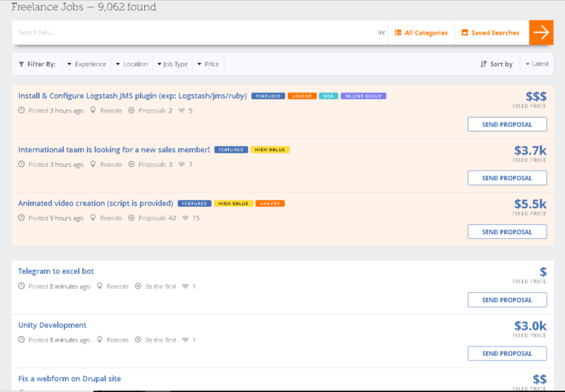565x392 pixels.
Task: Send proposal for Animated video creation
Action: point(507,232)
